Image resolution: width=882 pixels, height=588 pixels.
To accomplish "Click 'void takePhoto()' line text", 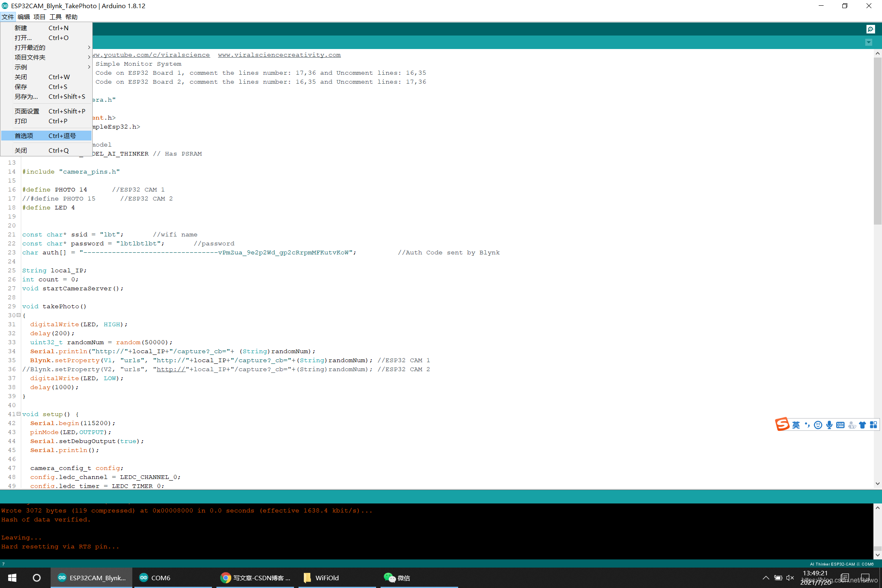I will [54, 306].
